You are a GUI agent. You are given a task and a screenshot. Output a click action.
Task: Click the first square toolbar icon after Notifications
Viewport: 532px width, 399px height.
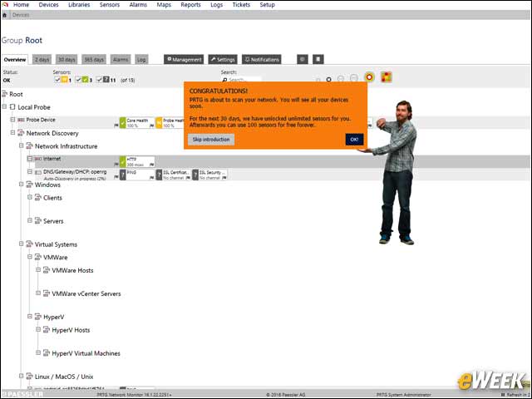(x=303, y=59)
